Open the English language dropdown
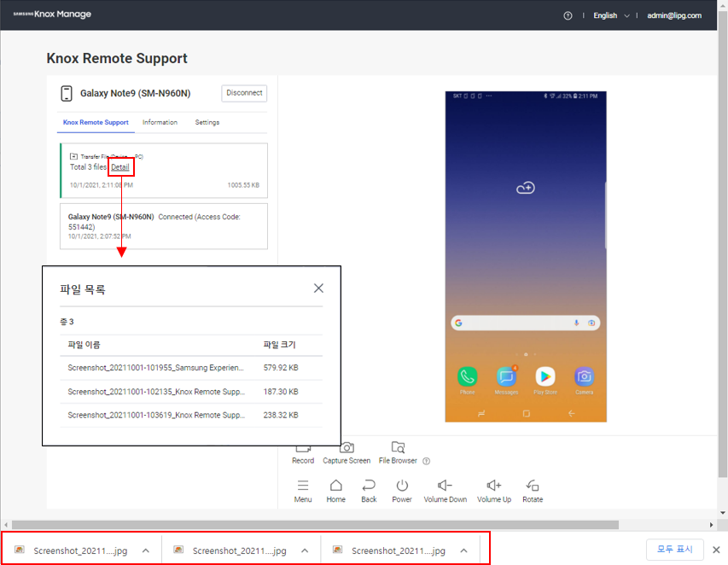 609,15
